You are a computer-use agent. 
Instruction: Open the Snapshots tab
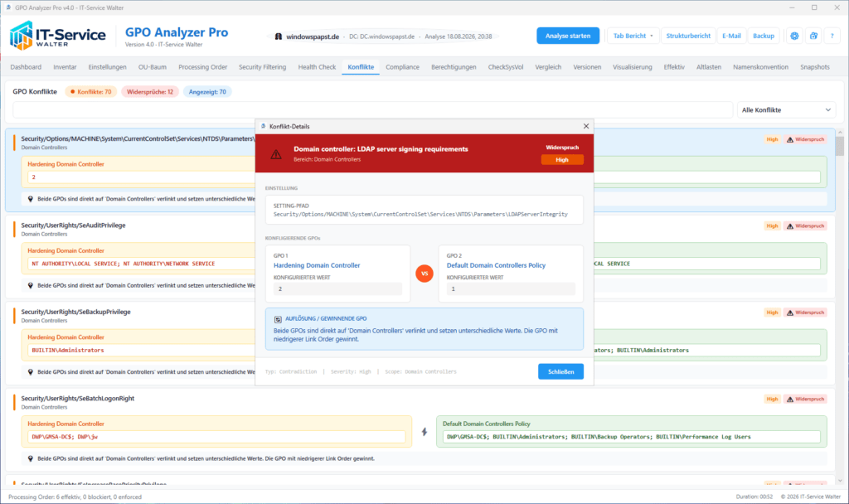pyautogui.click(x=815, y=67)
